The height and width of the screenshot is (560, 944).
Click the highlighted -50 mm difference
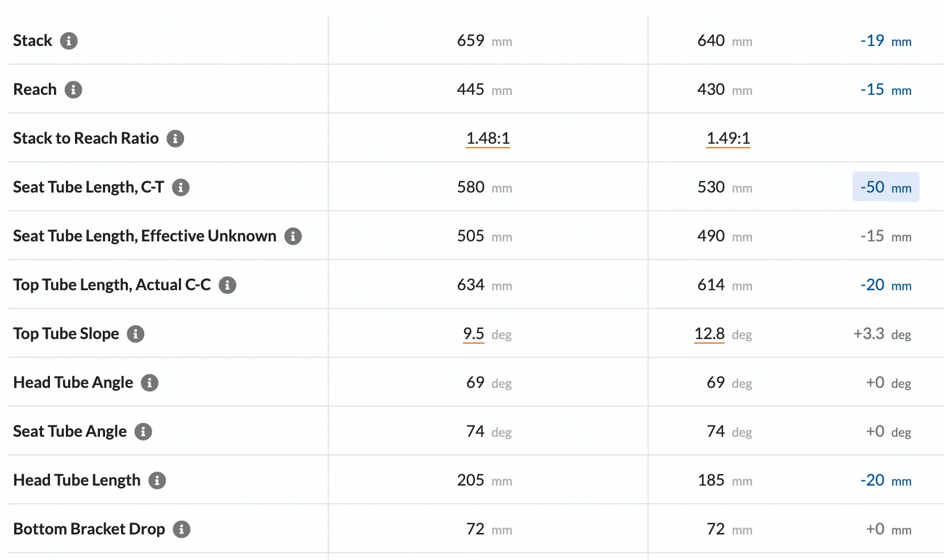click(x=886, y=187)
